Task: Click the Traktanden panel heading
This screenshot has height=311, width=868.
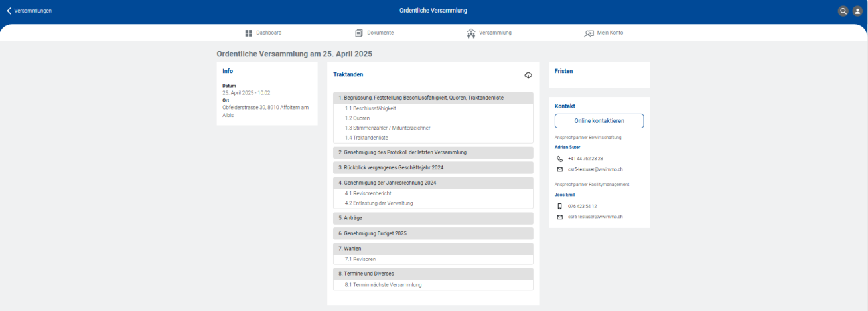Action: click(348, 75)
